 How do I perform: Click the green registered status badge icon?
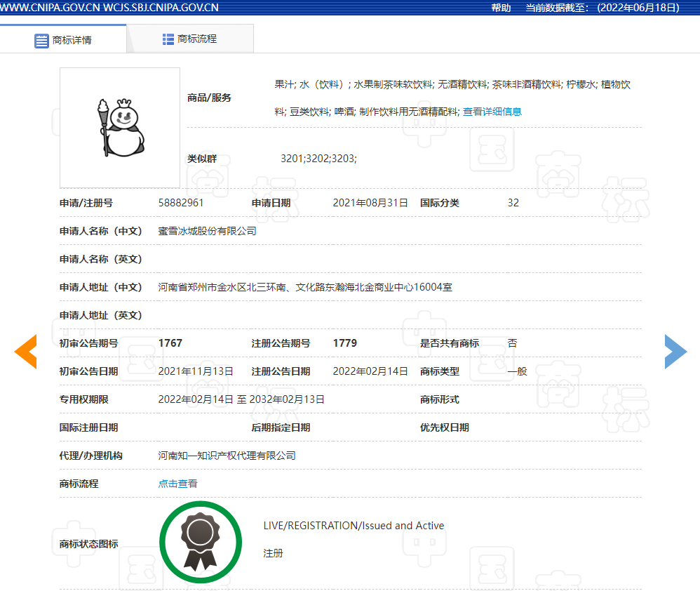point(201,542)
